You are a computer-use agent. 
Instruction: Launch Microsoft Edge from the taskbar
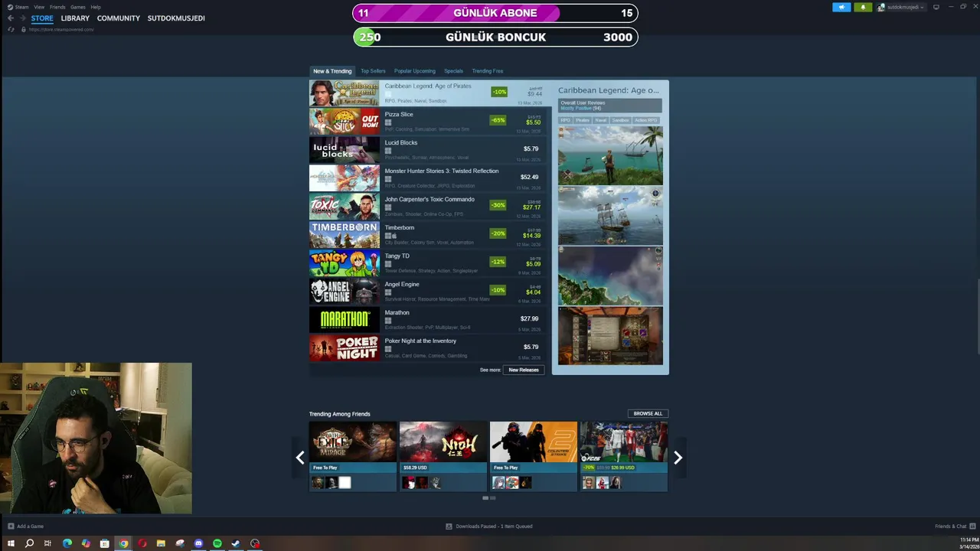tap(67, 543)
